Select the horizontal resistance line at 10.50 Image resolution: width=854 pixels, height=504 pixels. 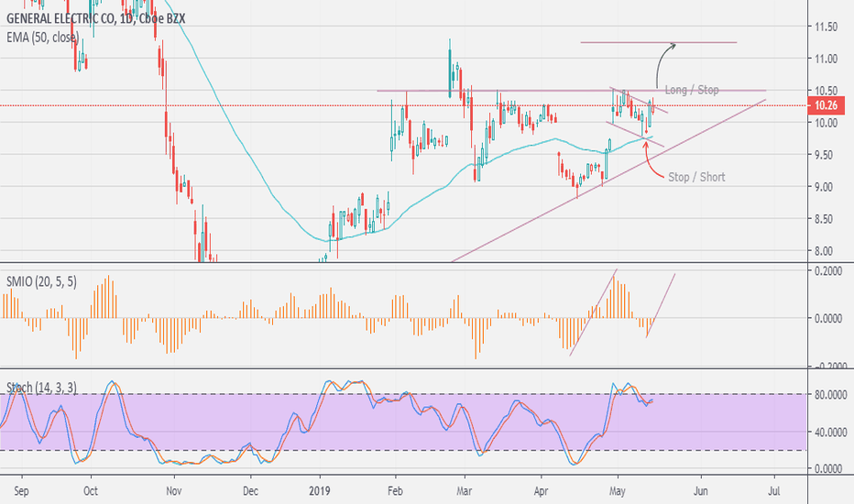point(572,91)
